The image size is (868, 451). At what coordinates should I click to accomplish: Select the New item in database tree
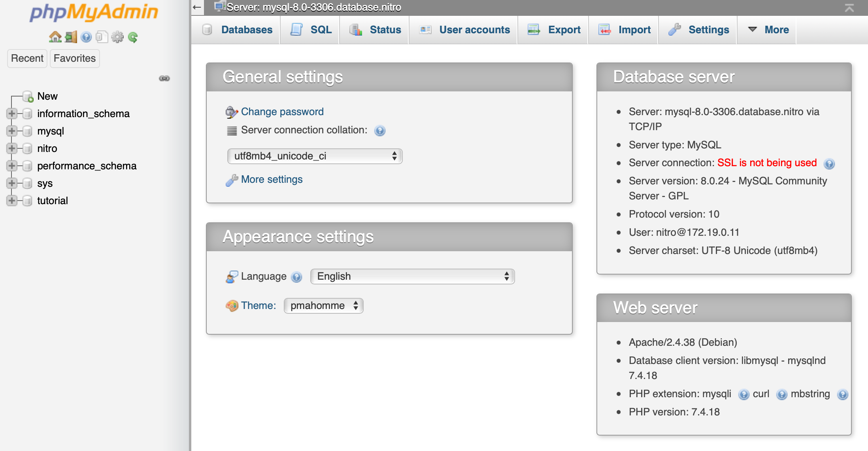pos(47,96)
